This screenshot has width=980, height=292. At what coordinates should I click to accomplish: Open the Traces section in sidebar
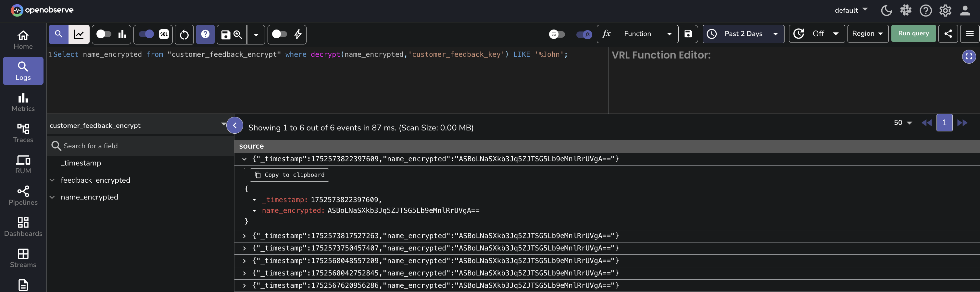click(23, 133)
